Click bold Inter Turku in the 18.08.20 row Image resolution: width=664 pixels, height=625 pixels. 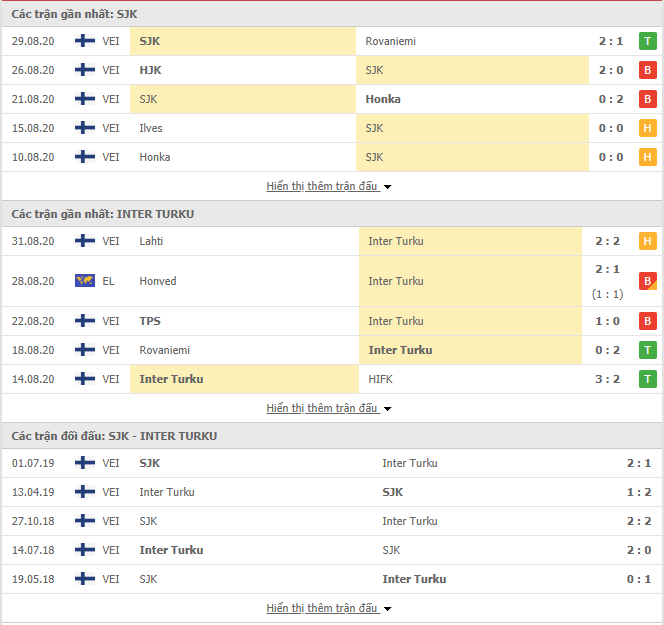point(400,350)
